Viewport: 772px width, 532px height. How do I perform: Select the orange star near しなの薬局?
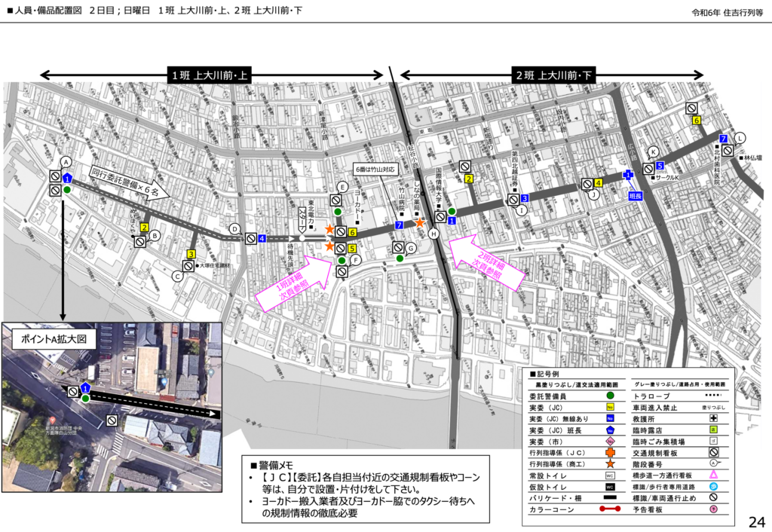[420, 222]
